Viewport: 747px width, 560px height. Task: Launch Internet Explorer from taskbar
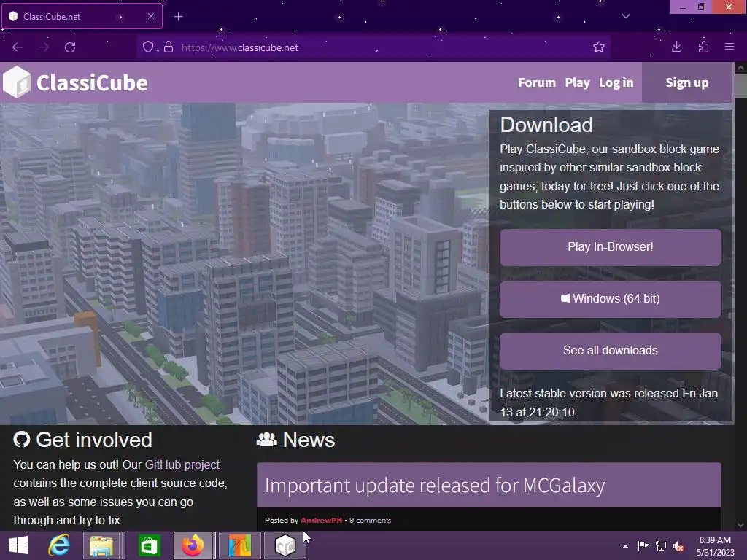pos(59,545)
